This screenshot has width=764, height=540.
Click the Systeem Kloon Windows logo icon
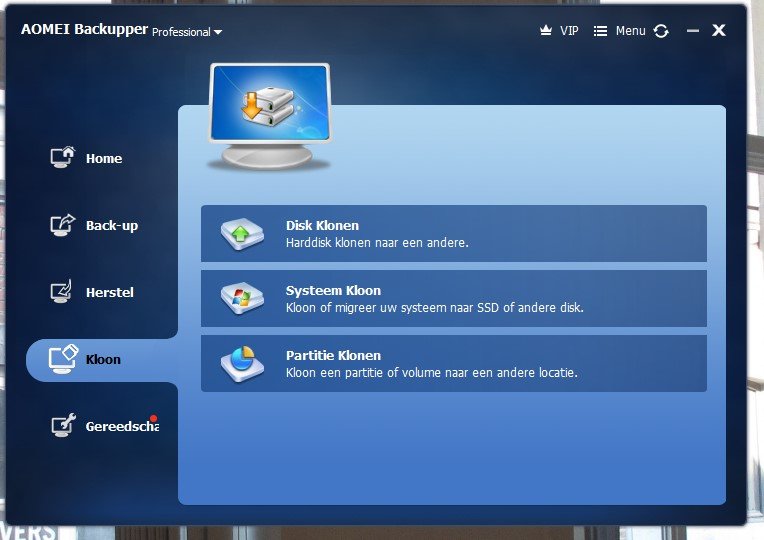click(242, 299)
